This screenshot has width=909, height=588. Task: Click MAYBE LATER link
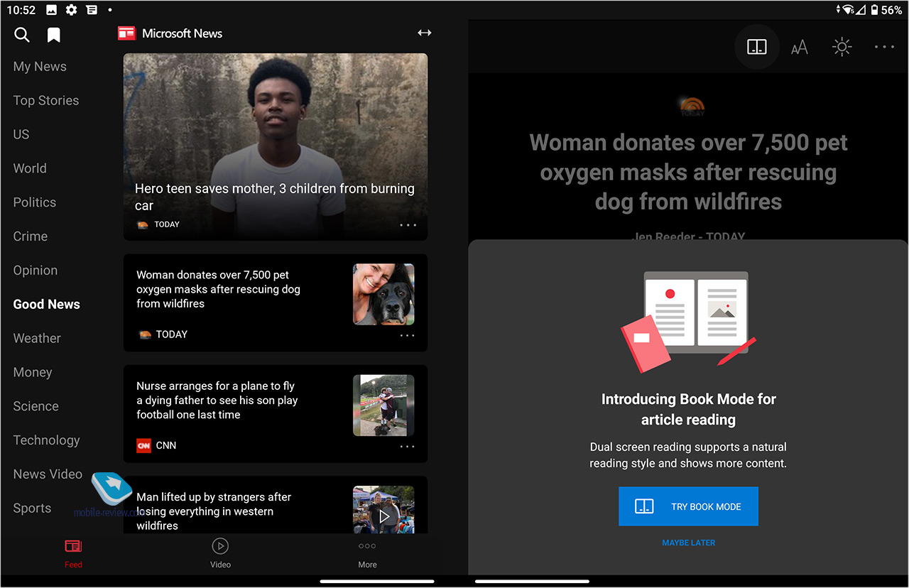[688, 543]
